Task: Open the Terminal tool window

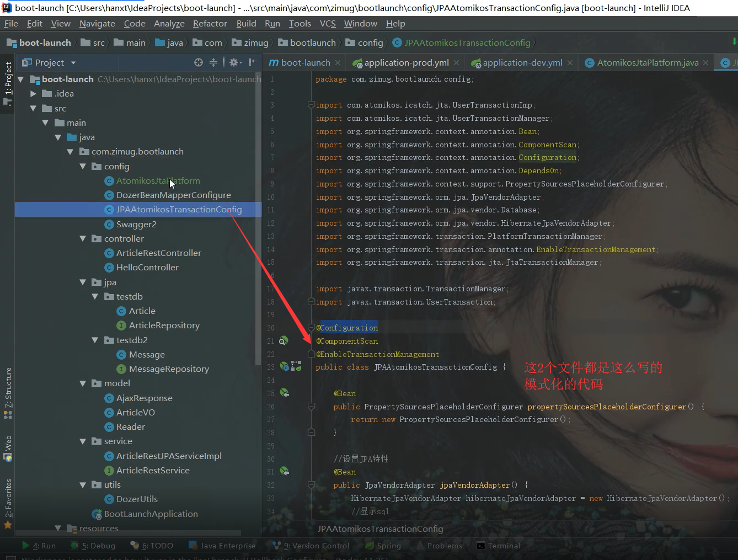Action: (499, 546)
